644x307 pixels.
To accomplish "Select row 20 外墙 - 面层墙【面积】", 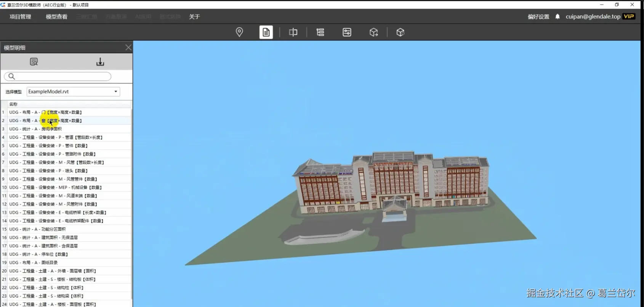I will pyautogui.click(x=66, y=271).
